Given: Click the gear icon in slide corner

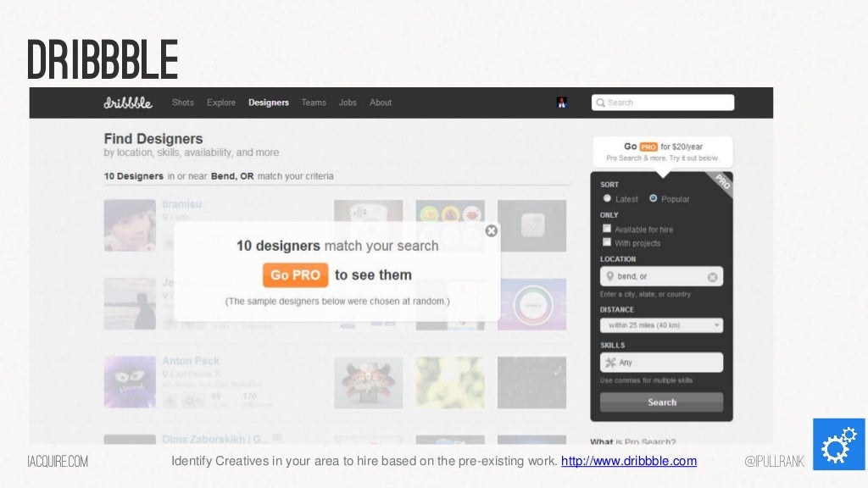Looking at the screenshot, I should pos(838,444).
